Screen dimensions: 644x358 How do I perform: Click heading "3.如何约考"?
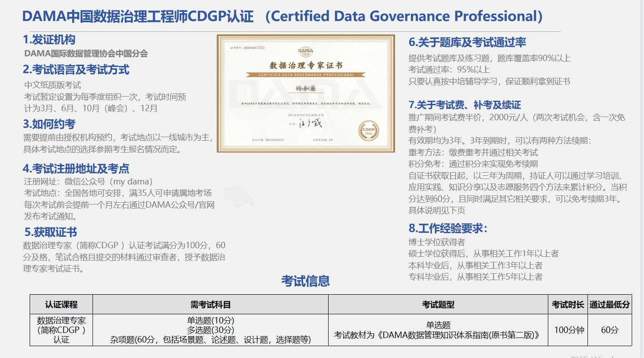[49, 124]
